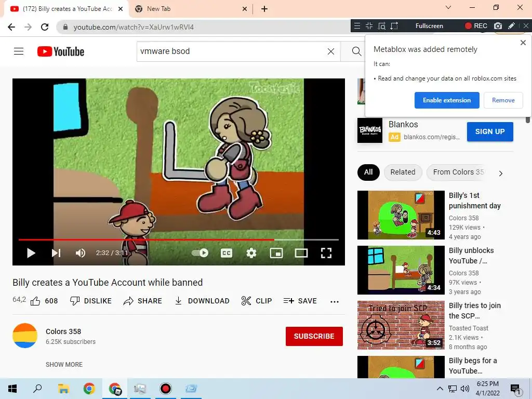Open Billy's 1st punishment day thumbnail
Viewport: 532px width, 399px height.
point(401,215)
